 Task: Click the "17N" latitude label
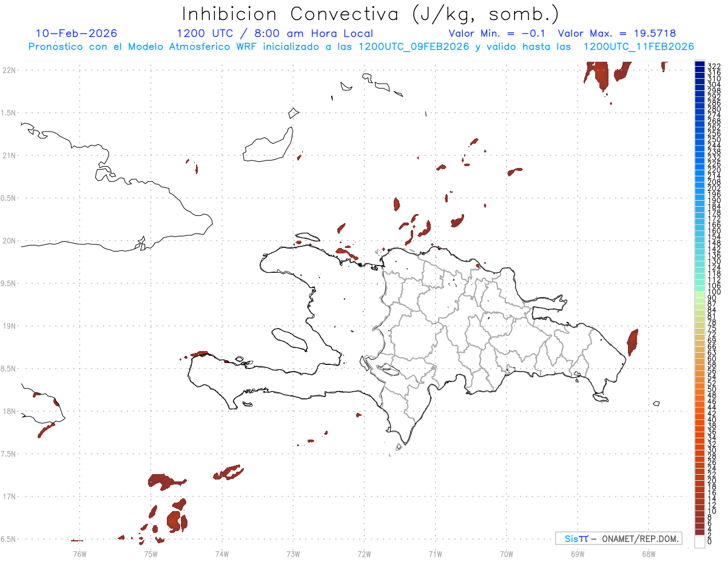[9, 497]
